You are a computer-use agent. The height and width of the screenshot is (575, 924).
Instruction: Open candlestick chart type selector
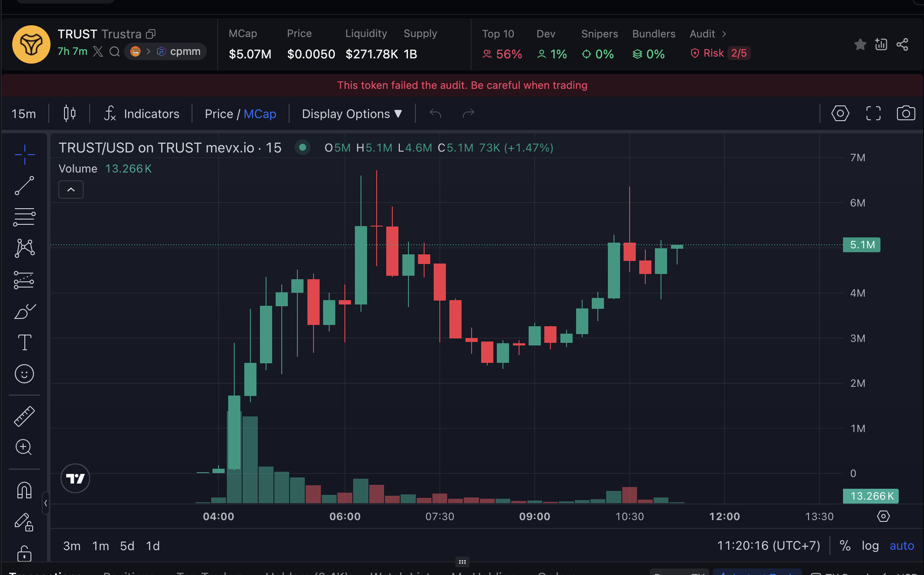pyautogui.click(x=70, y=114)
